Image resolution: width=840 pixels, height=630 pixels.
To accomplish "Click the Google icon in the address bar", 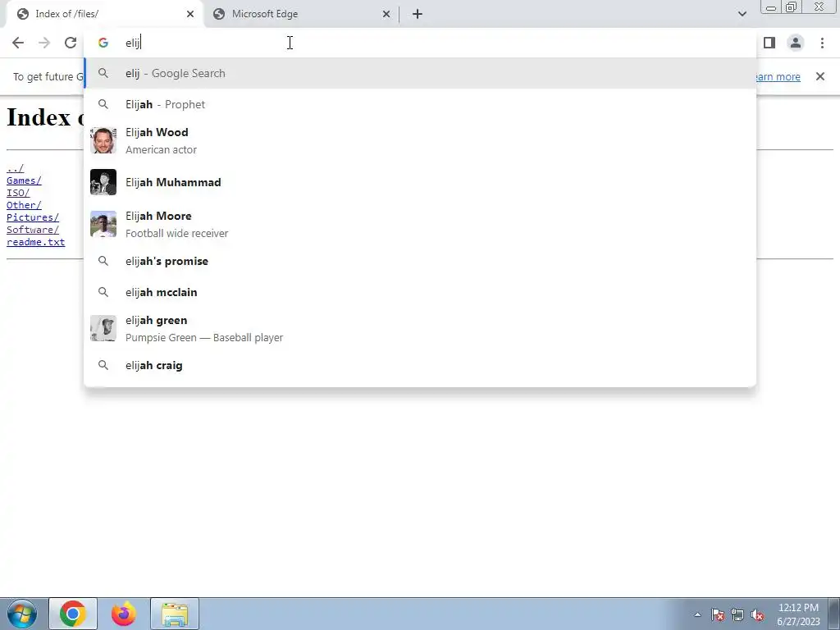I will coord(103,43).
